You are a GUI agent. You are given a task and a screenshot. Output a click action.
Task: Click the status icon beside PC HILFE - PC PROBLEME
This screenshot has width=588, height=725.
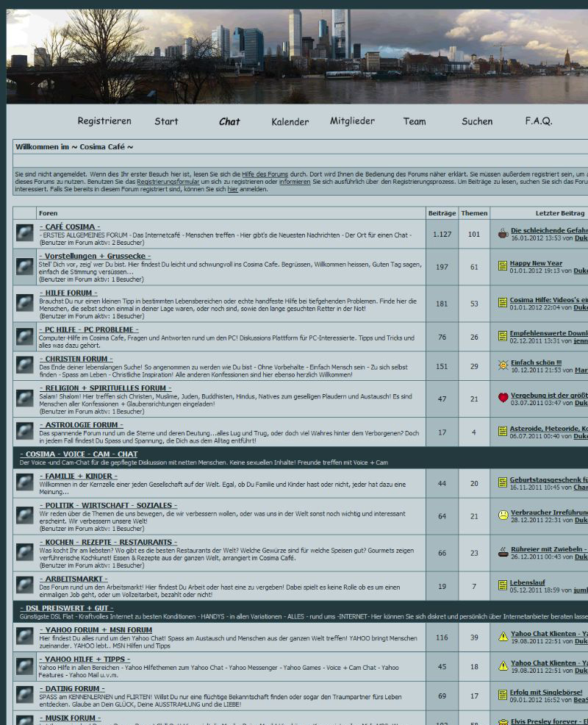click(24, 336)
